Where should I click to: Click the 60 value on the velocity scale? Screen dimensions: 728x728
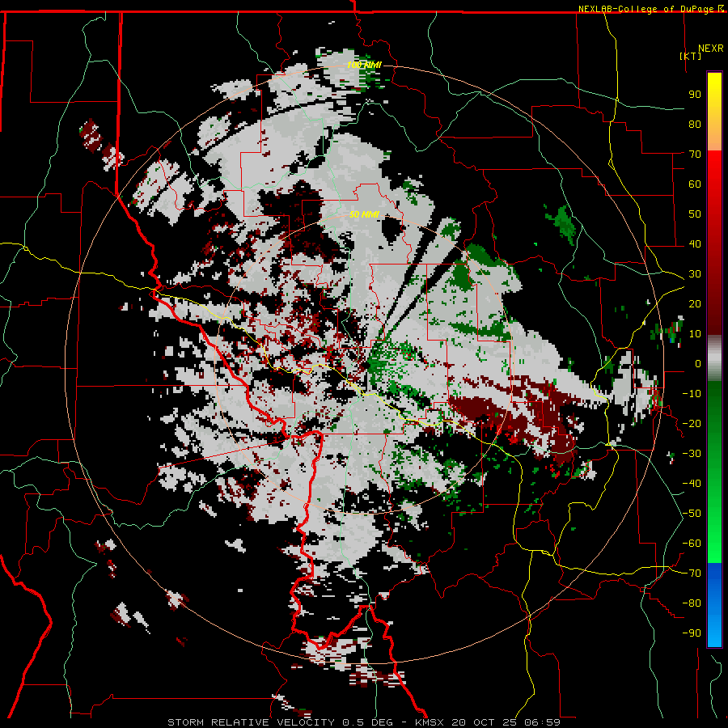click(x=695, y=184)
